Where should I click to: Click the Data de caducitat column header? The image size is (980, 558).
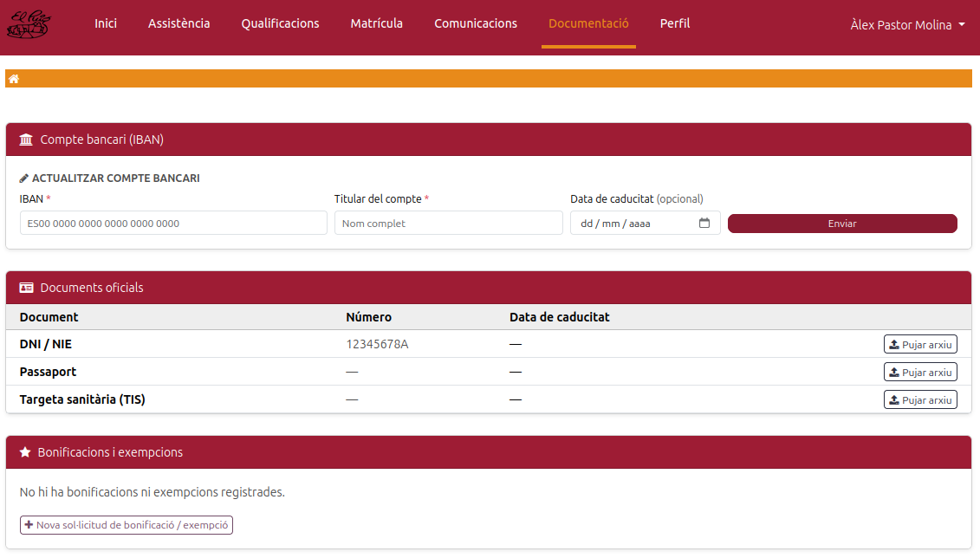coord(560,317)
